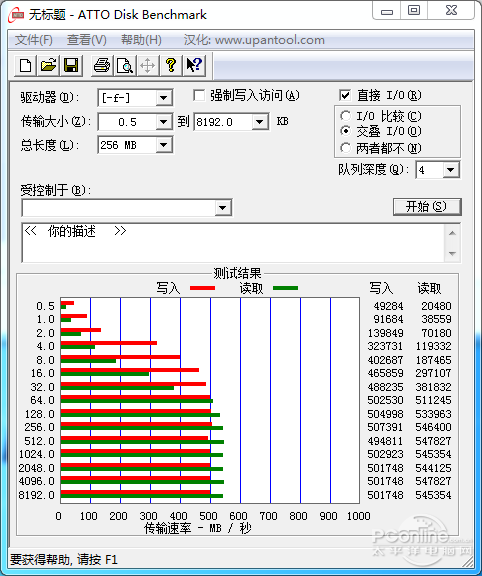Image resolution: width=482 pixels, height=576 pixels.
Task: Click the New file toolbar icon
Action: [25, 66]
